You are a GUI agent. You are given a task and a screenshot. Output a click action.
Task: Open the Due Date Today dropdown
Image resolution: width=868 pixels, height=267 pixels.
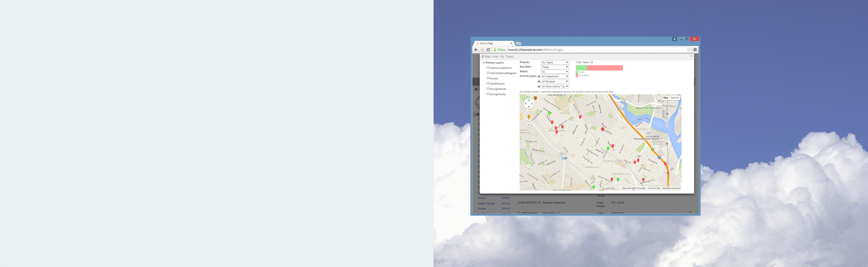[x=555, y=67]
